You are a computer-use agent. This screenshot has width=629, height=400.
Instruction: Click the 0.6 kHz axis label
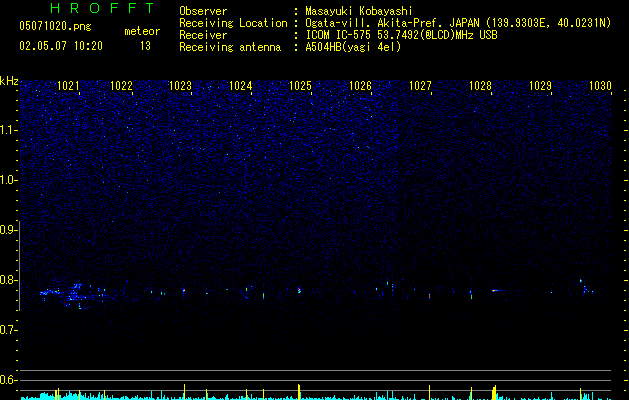9,380
